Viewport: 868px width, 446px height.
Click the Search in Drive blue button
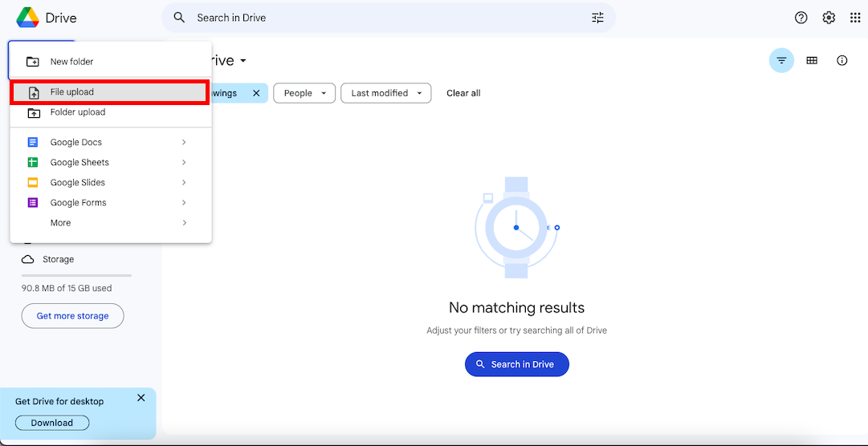click(x=517, y=364)
